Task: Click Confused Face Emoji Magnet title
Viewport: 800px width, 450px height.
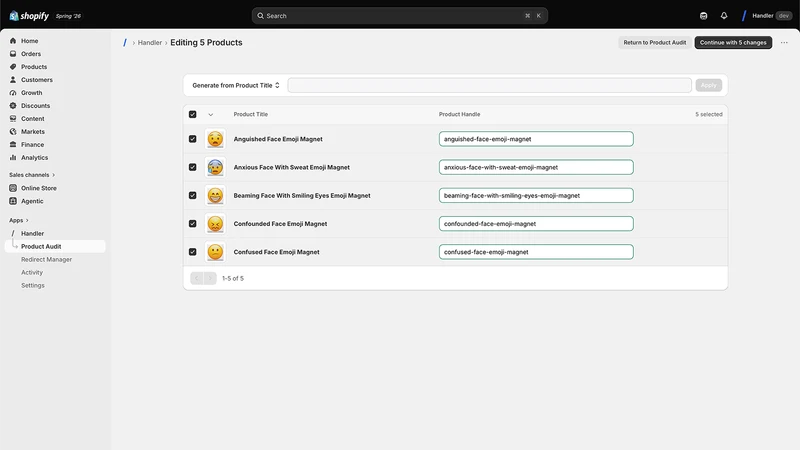Action: tap(276, 252)
